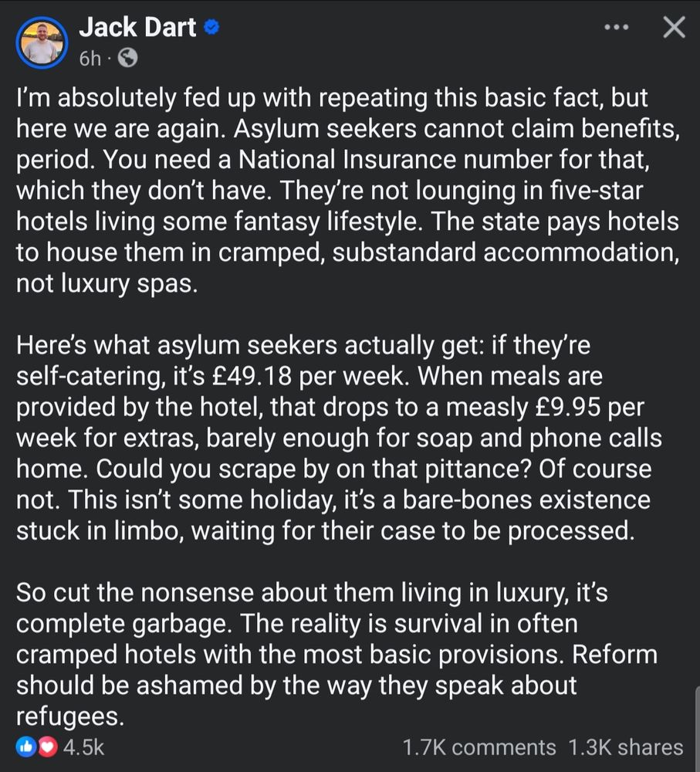Click the scrollbar thumb on the right edge
The width and height of the screenshot is (700, 772).
tap(697, 729)
